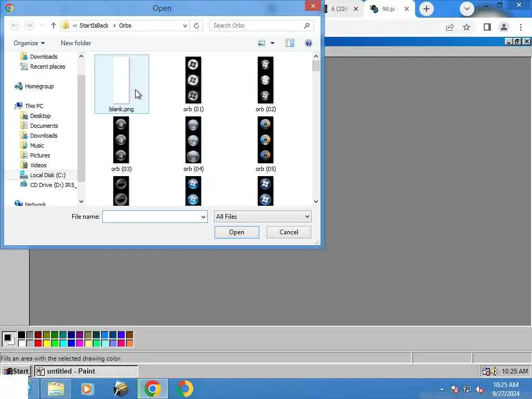Pick the red color in Paint palette
Viewport: 532px width, 399px height.
pyautogui.click(x=38, y=343)
